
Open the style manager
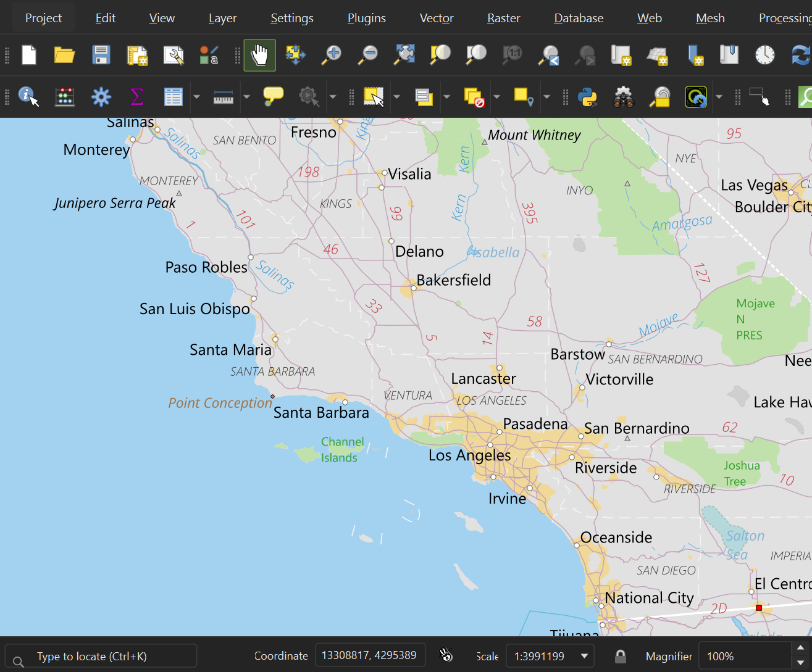(209, 55)
